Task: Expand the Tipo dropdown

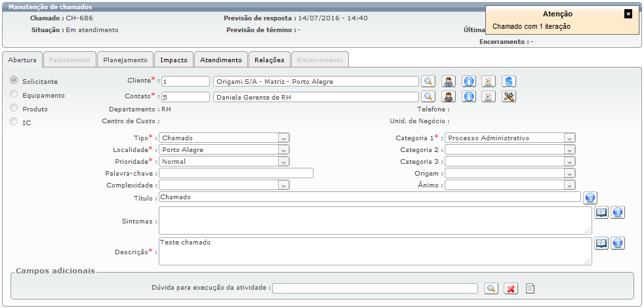Action: click(x=283, y=138)
